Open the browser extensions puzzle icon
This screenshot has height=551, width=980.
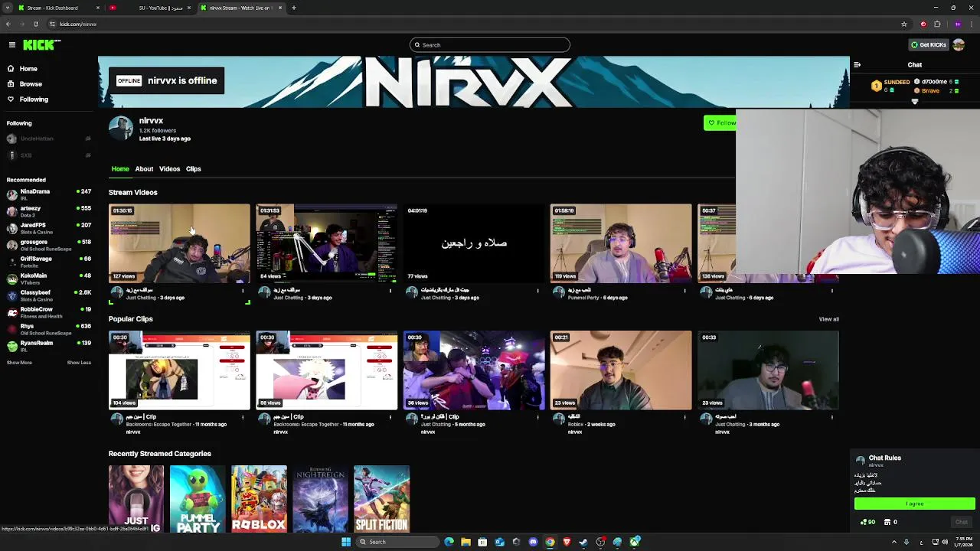coord(937,24)
